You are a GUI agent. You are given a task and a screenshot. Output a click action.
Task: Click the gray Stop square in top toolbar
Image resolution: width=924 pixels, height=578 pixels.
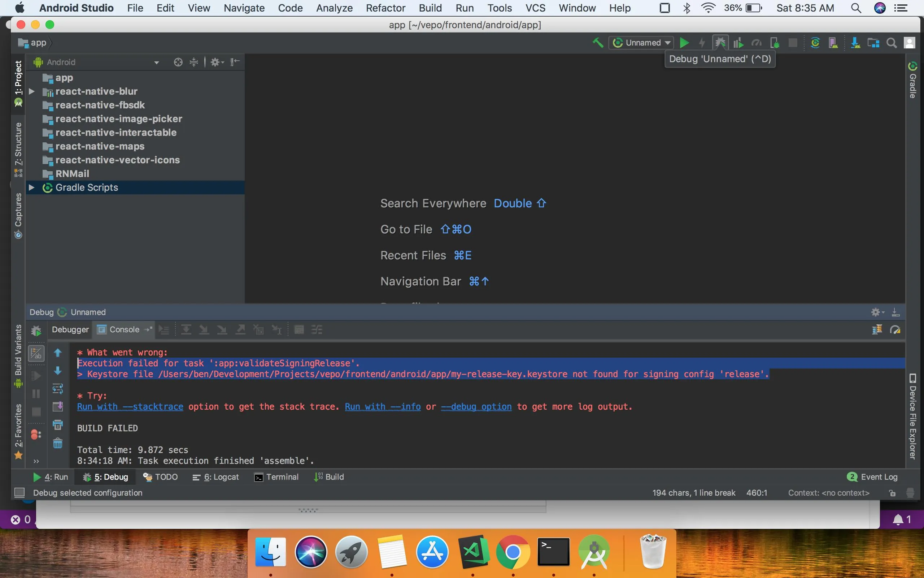point(793,43)
